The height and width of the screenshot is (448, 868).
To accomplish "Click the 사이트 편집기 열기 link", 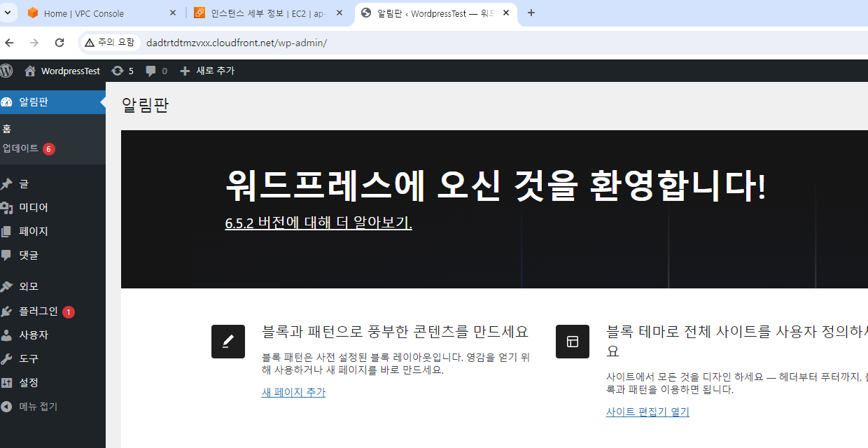I will 647,412.
